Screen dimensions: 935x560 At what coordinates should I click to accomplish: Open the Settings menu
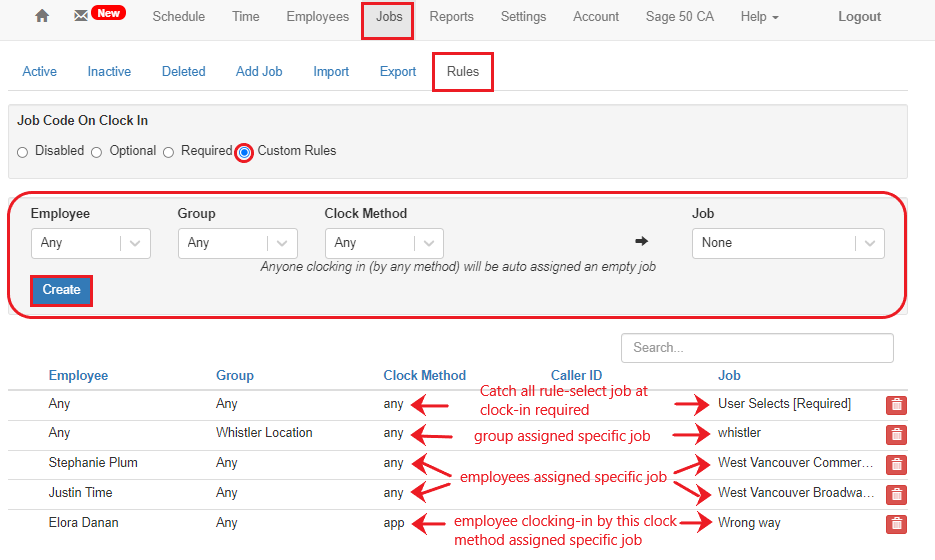coord(523,17)
